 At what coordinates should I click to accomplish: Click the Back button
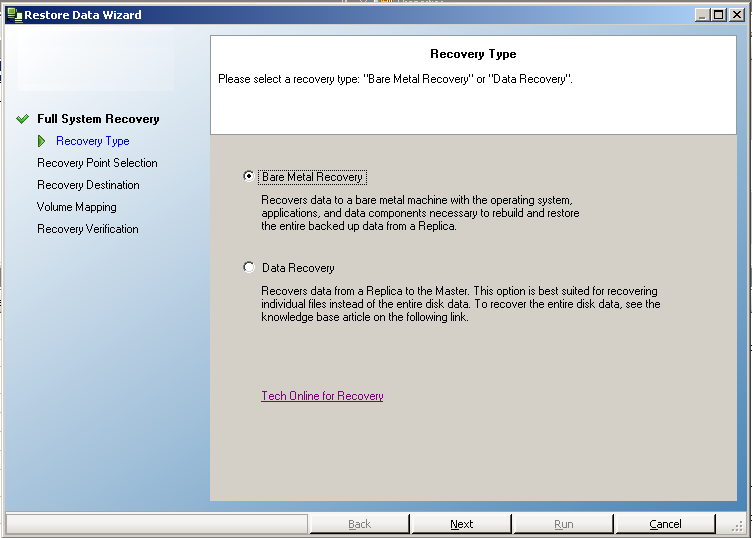click(360, 524)
